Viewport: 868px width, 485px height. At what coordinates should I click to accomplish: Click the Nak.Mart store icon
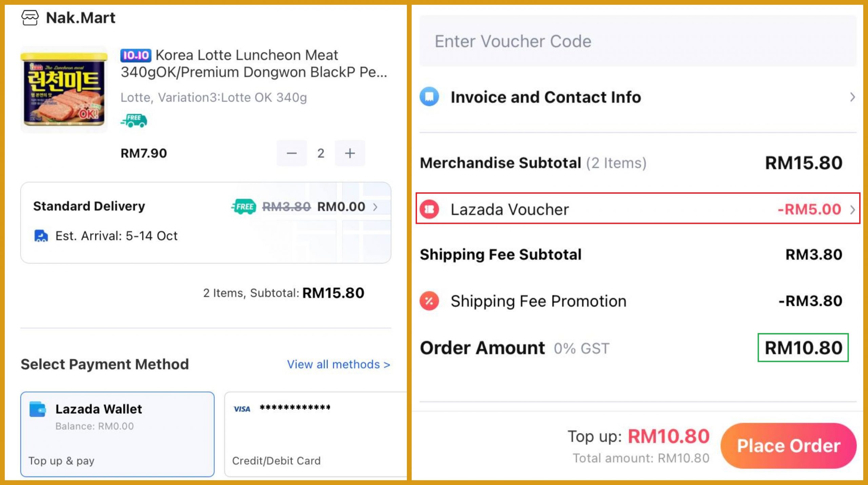click(x=30, y=18)
